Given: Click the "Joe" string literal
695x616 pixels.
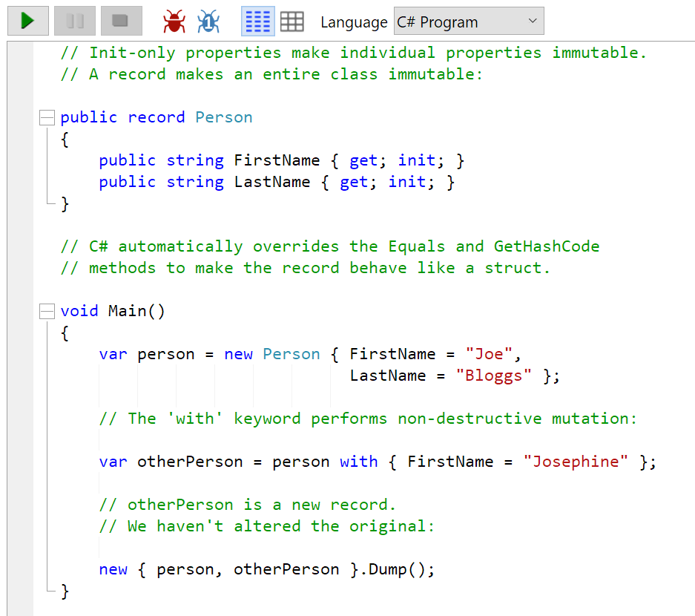Looking at the screenshot, I should 489,354.
